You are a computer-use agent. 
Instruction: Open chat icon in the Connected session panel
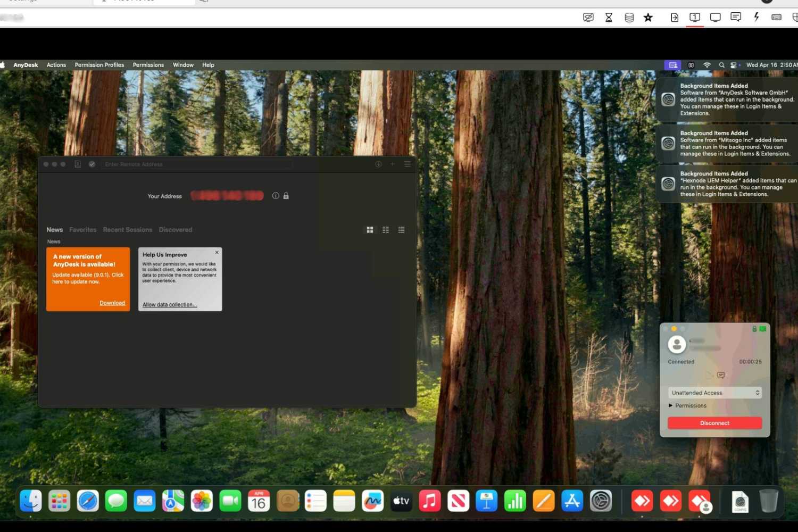(721, 375)
